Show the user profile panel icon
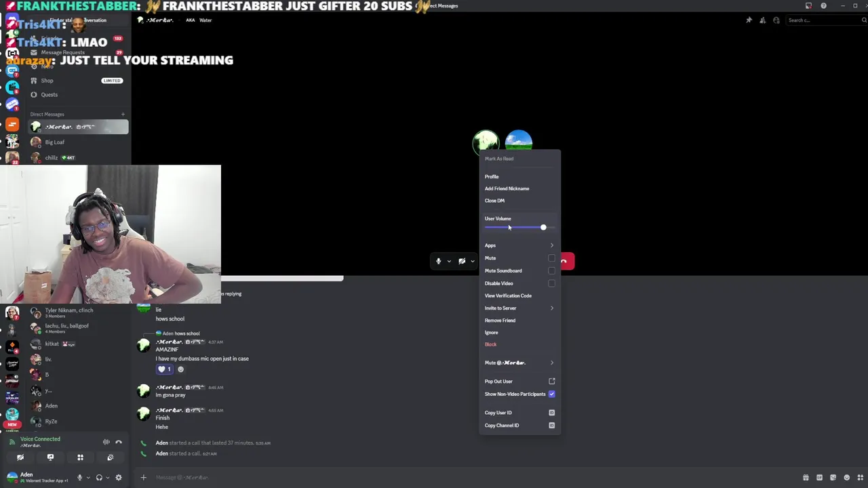This screenshot has width=868, height=488. pos(776,20)
